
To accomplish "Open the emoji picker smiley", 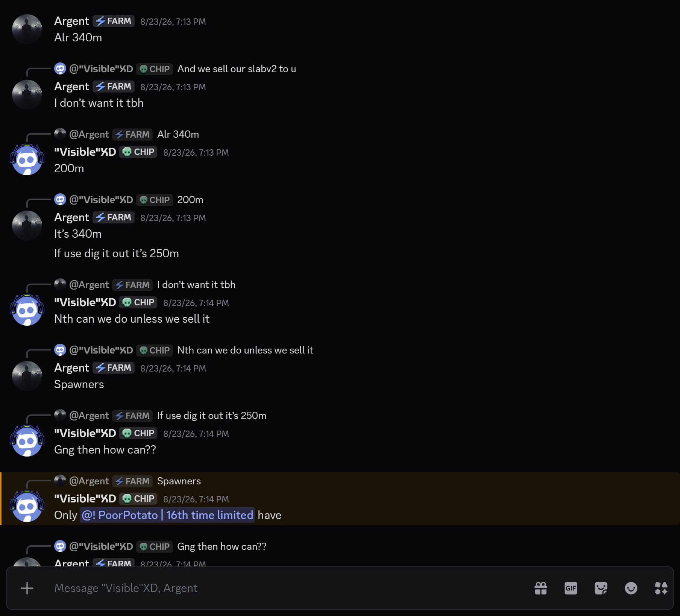I will click(x=631, y=588).
